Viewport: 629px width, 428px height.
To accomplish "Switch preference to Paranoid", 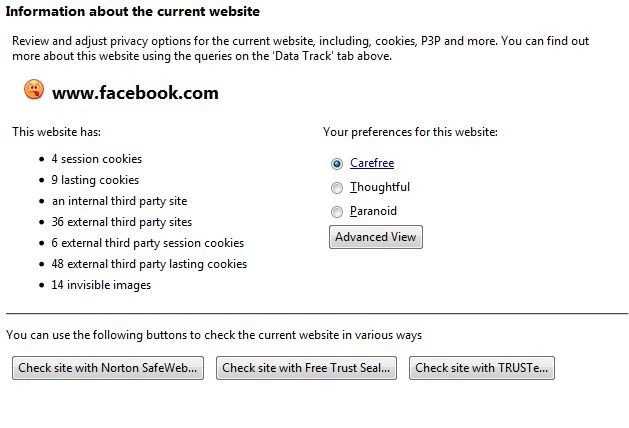I will pyautogui.click(x=337, y=211).
